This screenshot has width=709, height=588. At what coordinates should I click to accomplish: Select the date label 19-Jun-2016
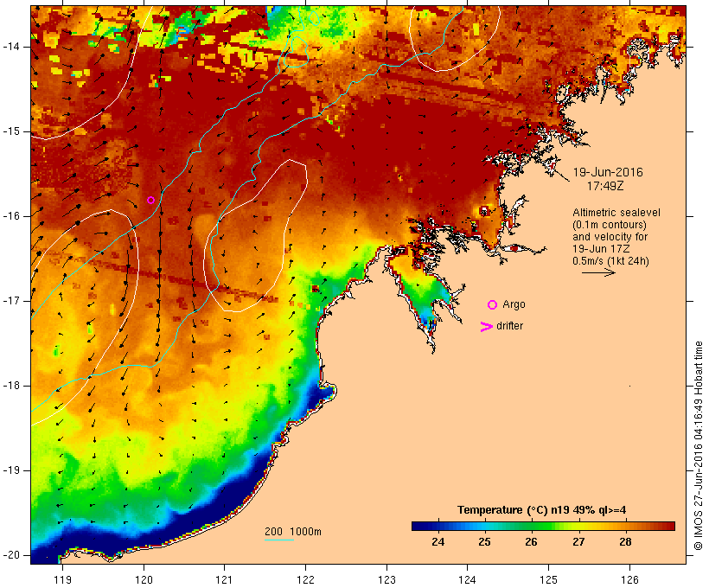pos(608,172)
